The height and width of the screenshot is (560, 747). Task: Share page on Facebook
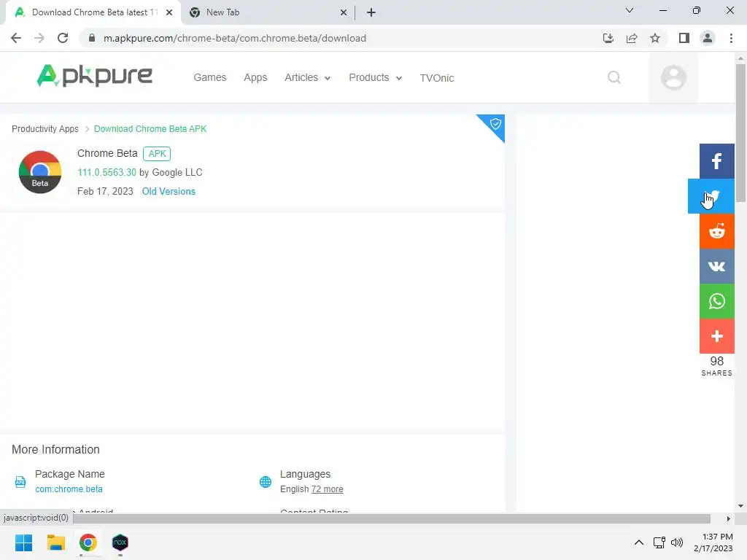[x=716, y=161]
